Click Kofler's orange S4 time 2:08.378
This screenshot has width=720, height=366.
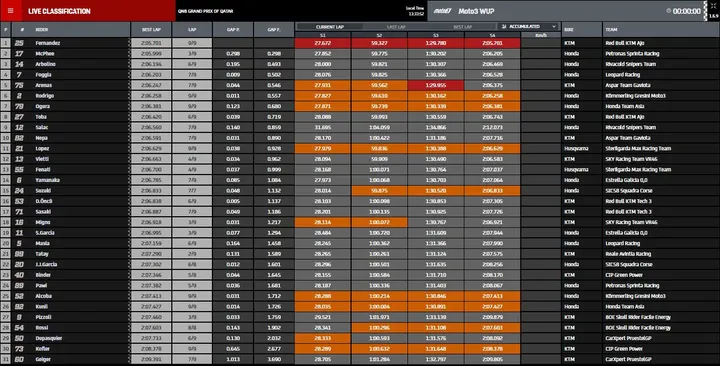(x=492, y=349)
